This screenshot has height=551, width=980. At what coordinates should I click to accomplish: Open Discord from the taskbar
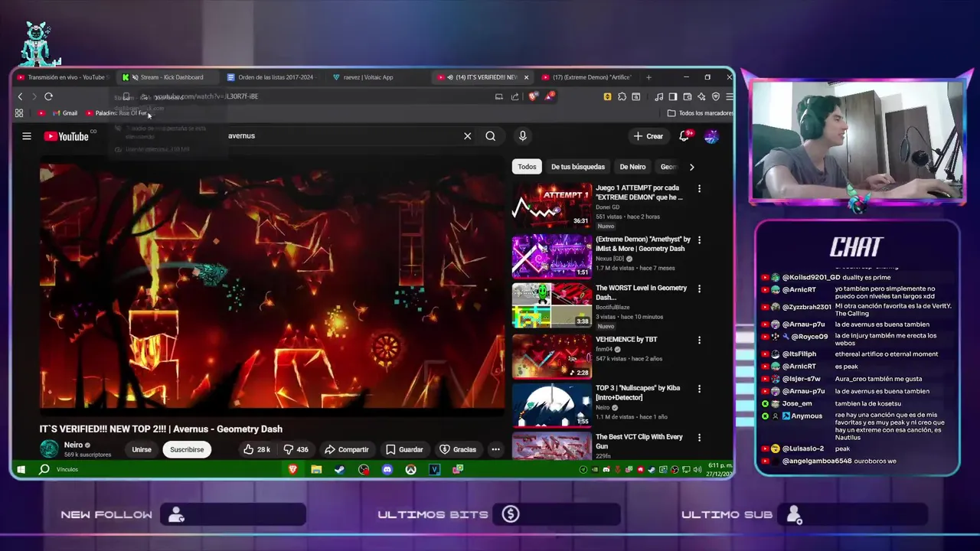387,469
